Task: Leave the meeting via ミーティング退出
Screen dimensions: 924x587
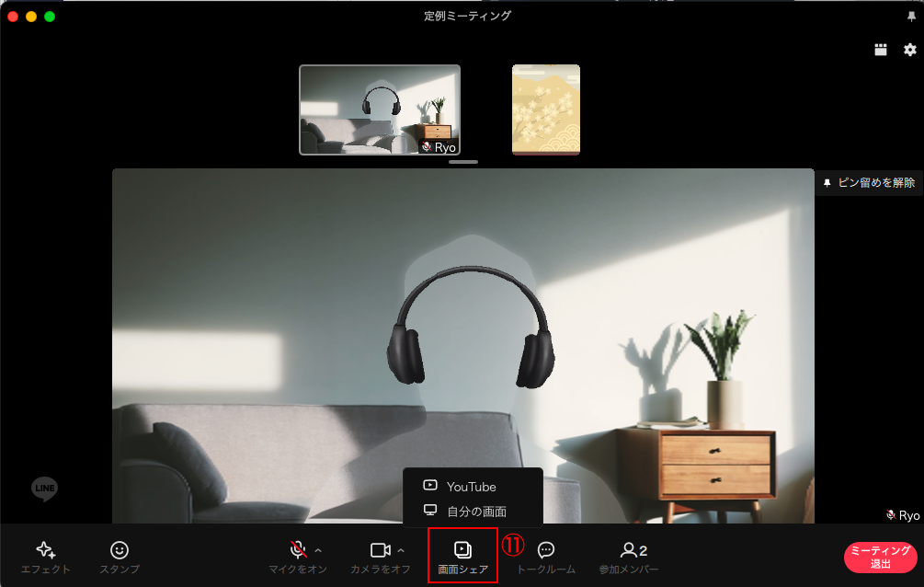Action: pyautogui.click(x=880, y=558)
